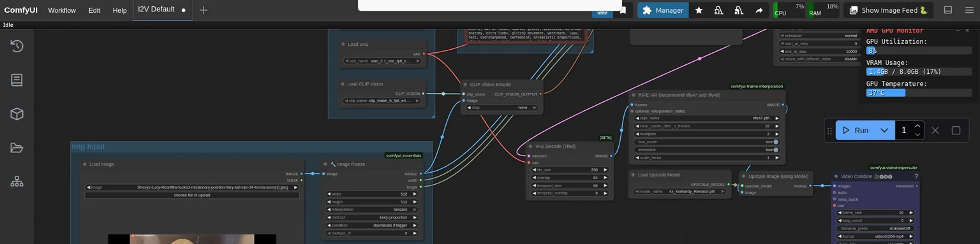Image resolution: width=980 pixels, height=244 pixels.
Task: Increase multiplier value in RIFE VFI
Action: [x=777, y=134]
